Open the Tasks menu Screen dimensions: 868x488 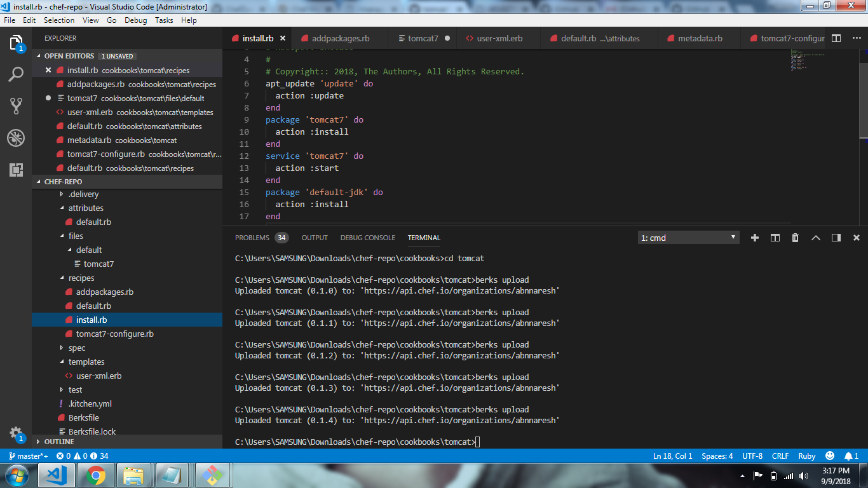click(x=164, y=20)
